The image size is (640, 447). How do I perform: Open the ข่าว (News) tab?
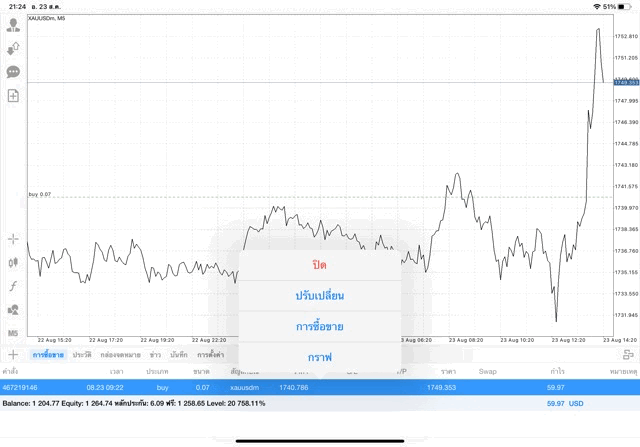[x=155, y=355]
